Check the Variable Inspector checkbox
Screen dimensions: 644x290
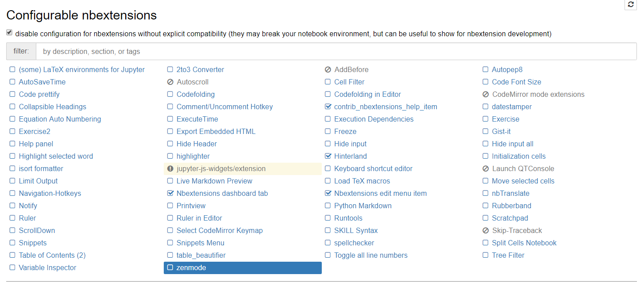pyautogui.click(x=12, y=268)
